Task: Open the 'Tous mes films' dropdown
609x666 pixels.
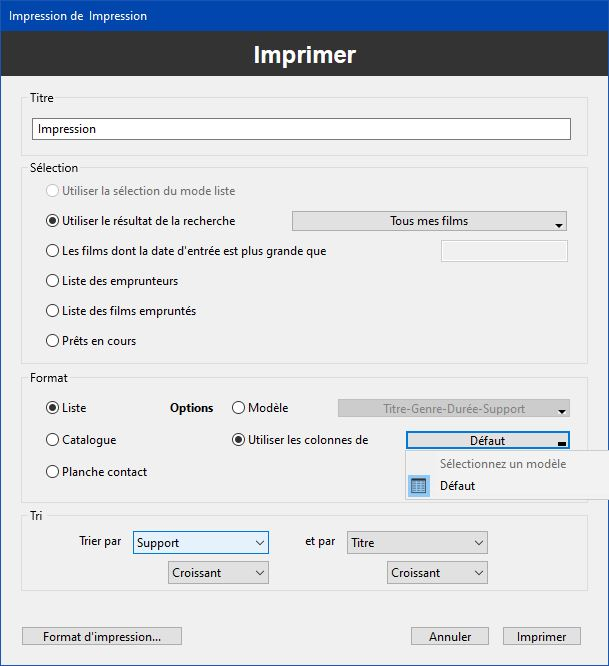Action: pyautogui.click(x=429, y=221)
